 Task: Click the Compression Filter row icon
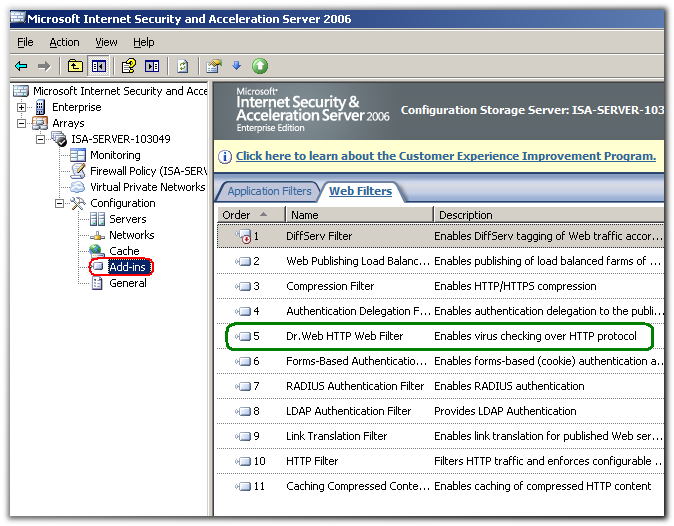tap(243, 286)
